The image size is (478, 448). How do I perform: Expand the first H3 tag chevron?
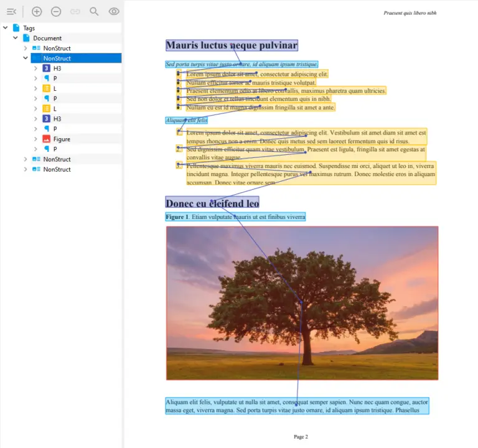tap(35, 68)
